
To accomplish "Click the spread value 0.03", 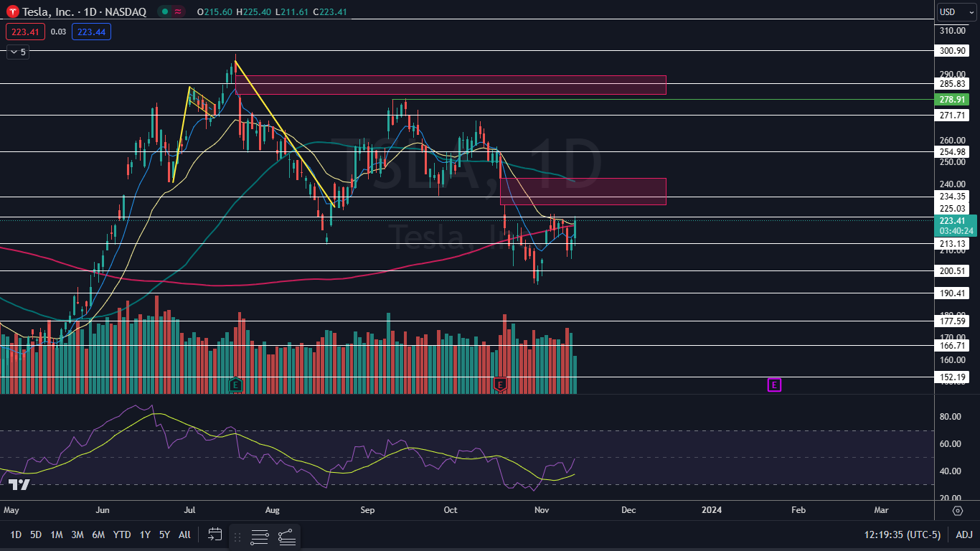I will pos(59,32).
